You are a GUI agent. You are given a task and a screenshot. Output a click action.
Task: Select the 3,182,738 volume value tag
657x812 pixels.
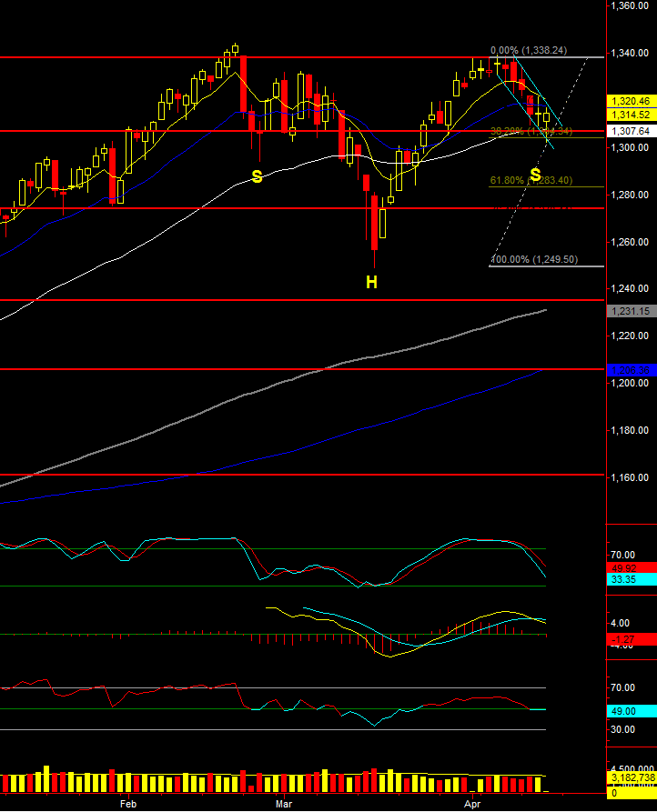(631, 778)
